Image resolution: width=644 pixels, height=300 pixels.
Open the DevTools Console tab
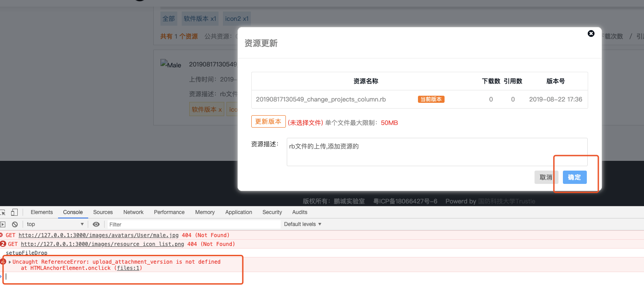click(x=73, y=212)
